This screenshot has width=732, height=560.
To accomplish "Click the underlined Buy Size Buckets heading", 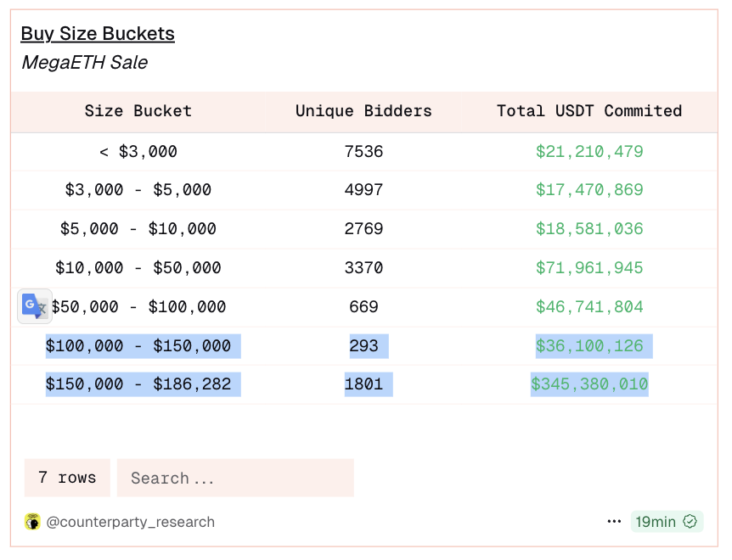I will [97, 33].
